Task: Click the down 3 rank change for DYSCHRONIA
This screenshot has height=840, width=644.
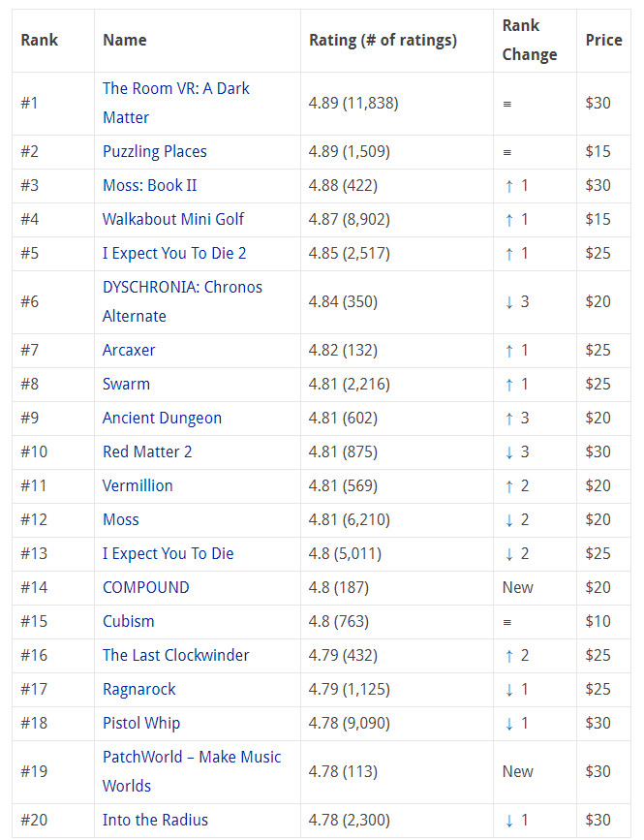Action: 516,301
